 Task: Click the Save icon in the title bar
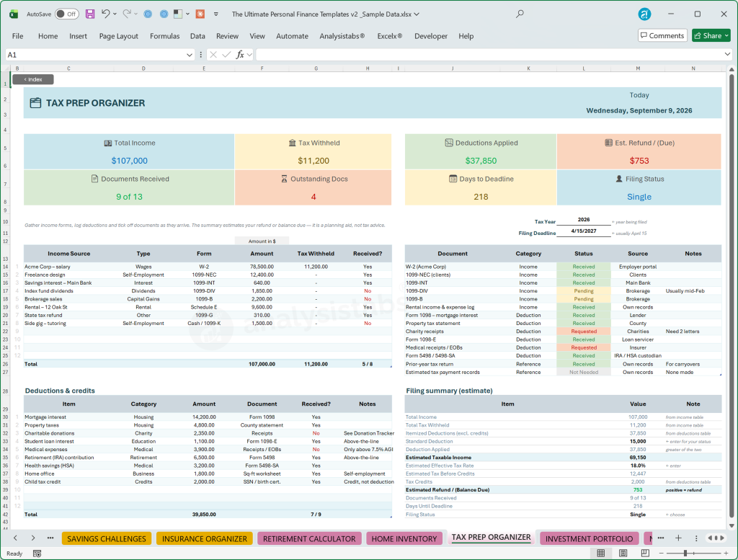(x=90, y=14)
